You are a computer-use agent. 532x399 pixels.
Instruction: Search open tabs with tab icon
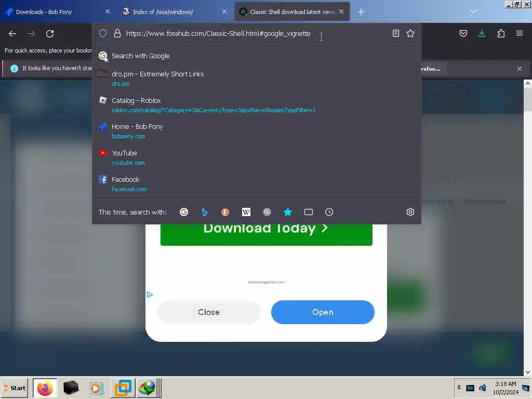tap(309, 212)
